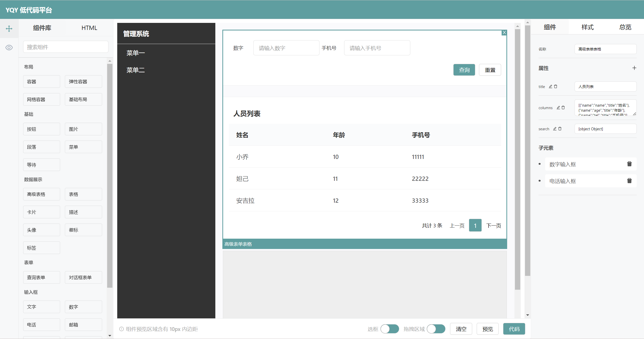The image size is (644, 339).
Task: Click the 名称 field showing 高级表单表格
Action: point(605,49)
